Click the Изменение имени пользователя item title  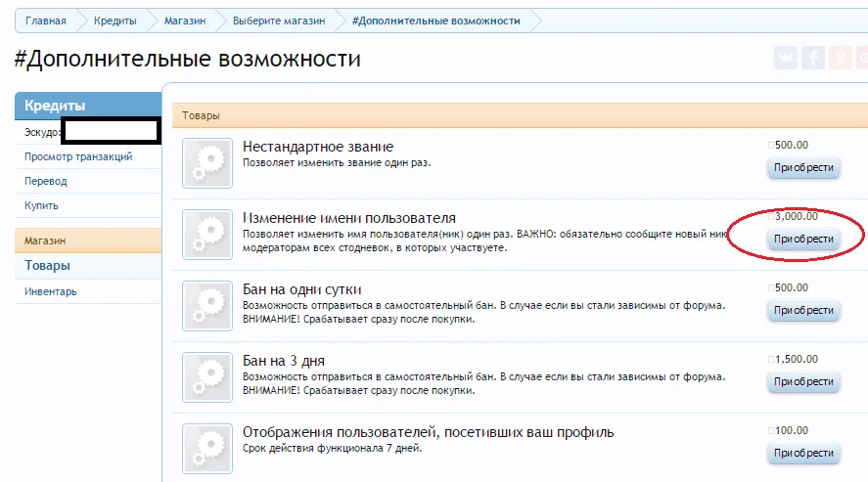pyautogui.click(x=349, y=218)
